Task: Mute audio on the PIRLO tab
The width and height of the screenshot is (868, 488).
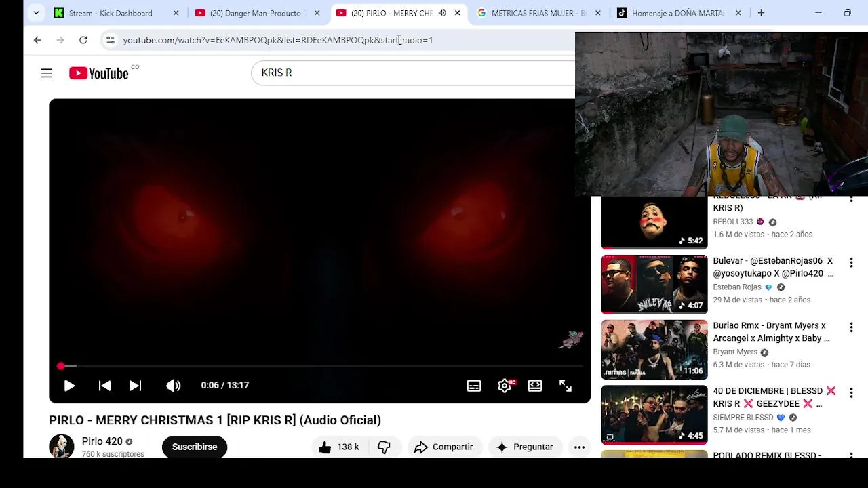Action: coord(442,13)
